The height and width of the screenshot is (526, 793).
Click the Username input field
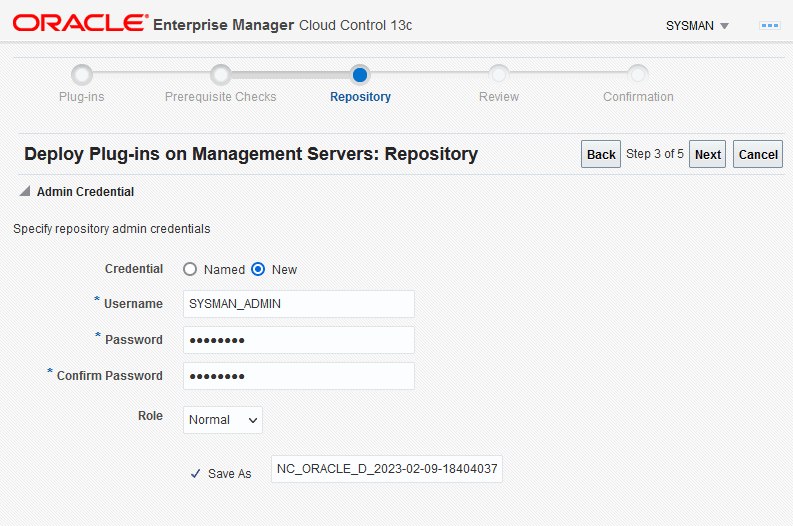(299, 304)
